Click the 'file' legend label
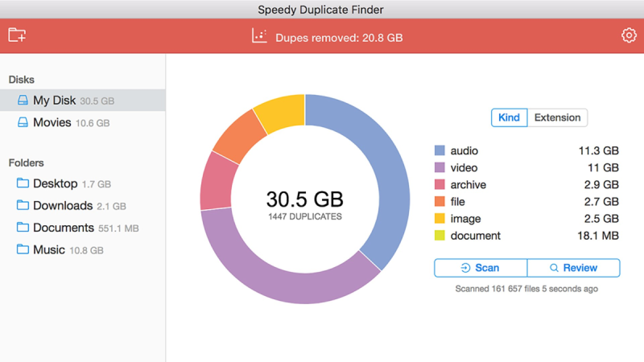Image resolution: width=644 pixels, height=362 pixels. 457,202
